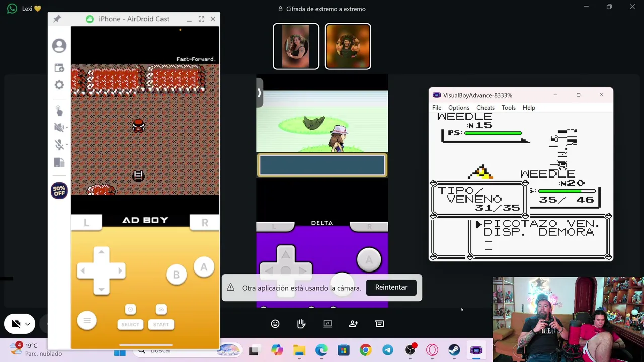Viewport: 644px width, 362px height.
Task: Click the fast-forward icon above START on AD BOY
Action: tap(161, 309)
